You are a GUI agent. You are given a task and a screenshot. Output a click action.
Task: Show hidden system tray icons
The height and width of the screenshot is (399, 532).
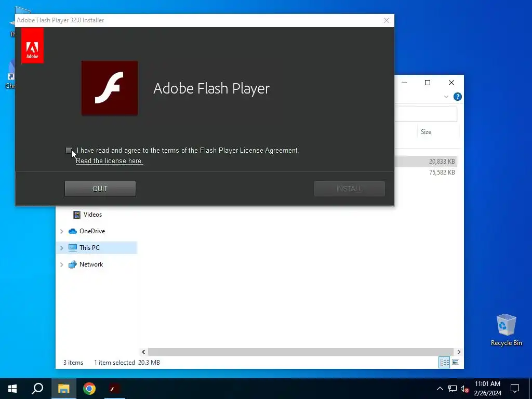(x=440, y=389)
